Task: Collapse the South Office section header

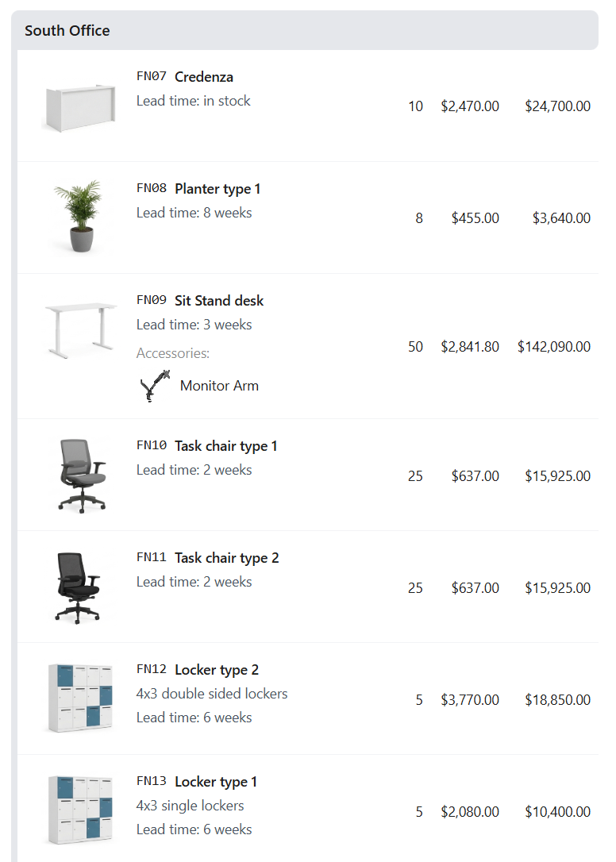Action: 305,31
